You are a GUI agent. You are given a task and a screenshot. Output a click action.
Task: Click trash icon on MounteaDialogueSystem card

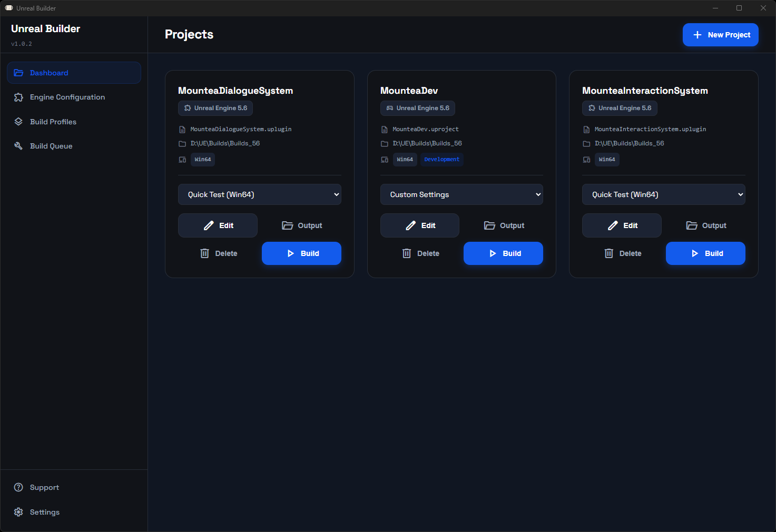(205, 253)
